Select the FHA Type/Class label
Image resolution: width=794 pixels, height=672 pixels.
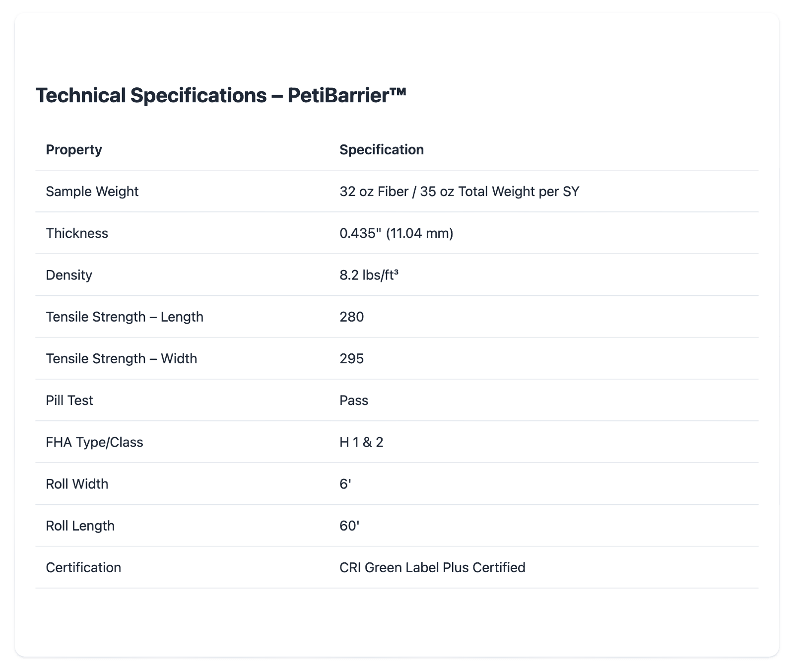click(94, 442)
